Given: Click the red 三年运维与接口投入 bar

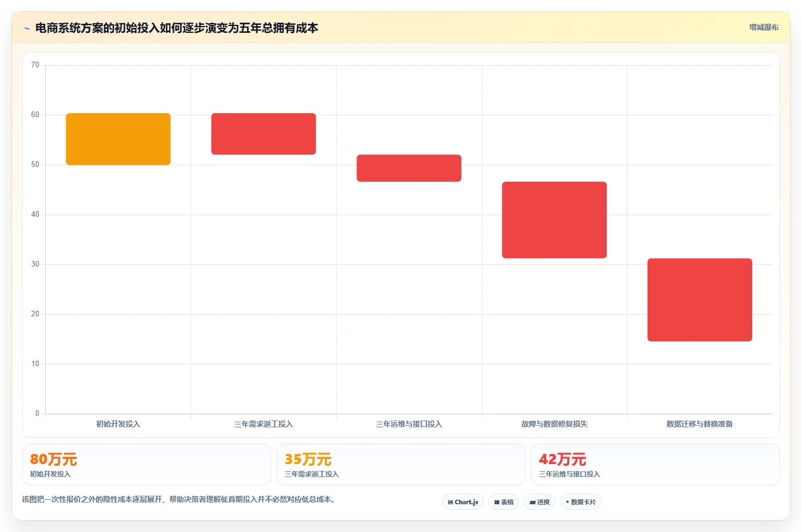Looking at the screenshot, I should click(x=409, y=168).
